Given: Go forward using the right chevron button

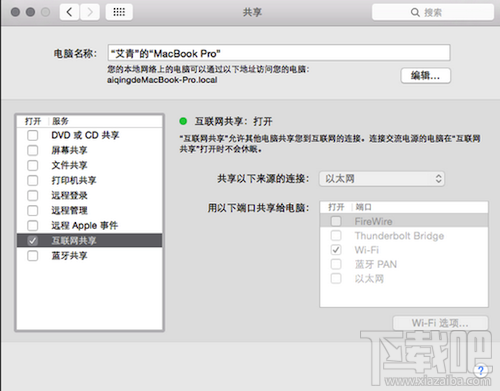Looking at the screenshot, I should tap(90, 12).
